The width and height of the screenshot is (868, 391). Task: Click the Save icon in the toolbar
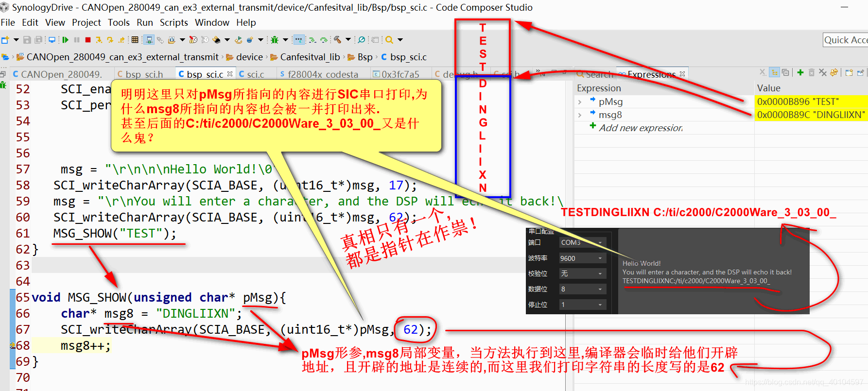27,40
